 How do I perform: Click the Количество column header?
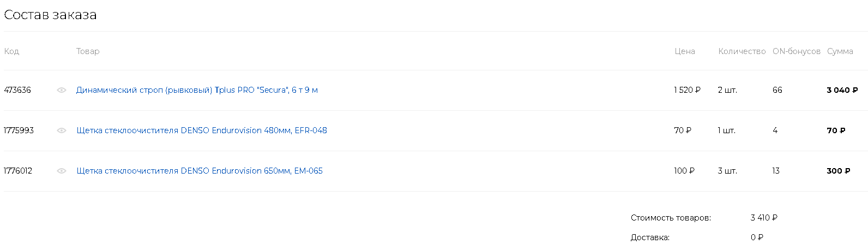[742, 51]
